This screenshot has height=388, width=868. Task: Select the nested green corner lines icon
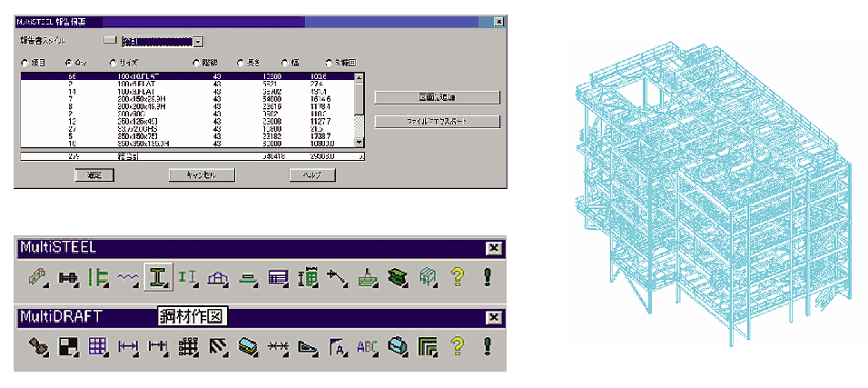pyautogui.click(x=428, y=346)
